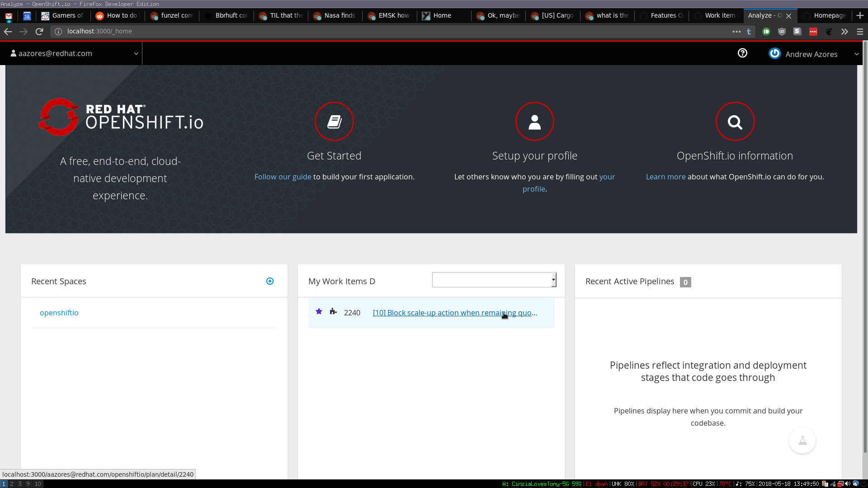Open the openshiftio space link
868x488 pixels.
pyautogui.click(x=59, y=313)
